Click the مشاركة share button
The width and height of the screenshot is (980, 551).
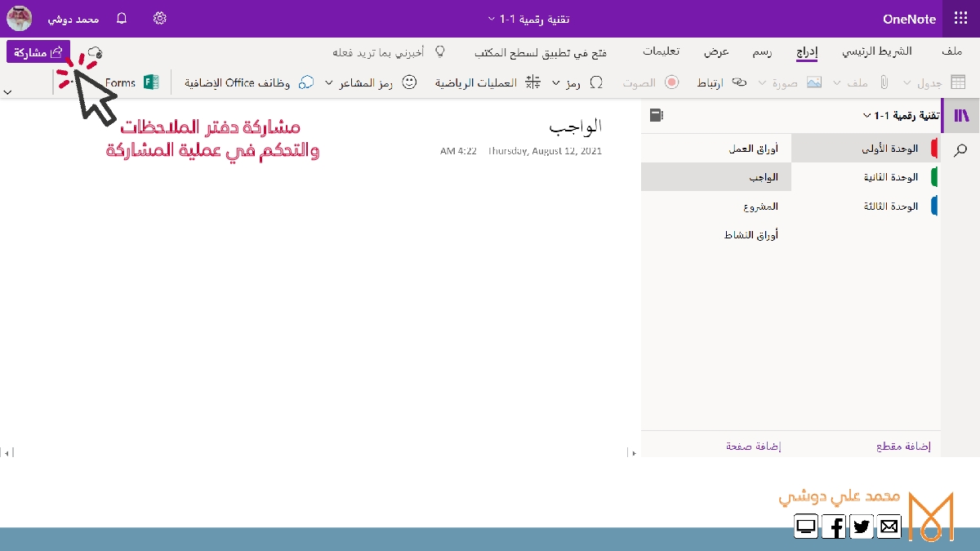click(38, 52)
